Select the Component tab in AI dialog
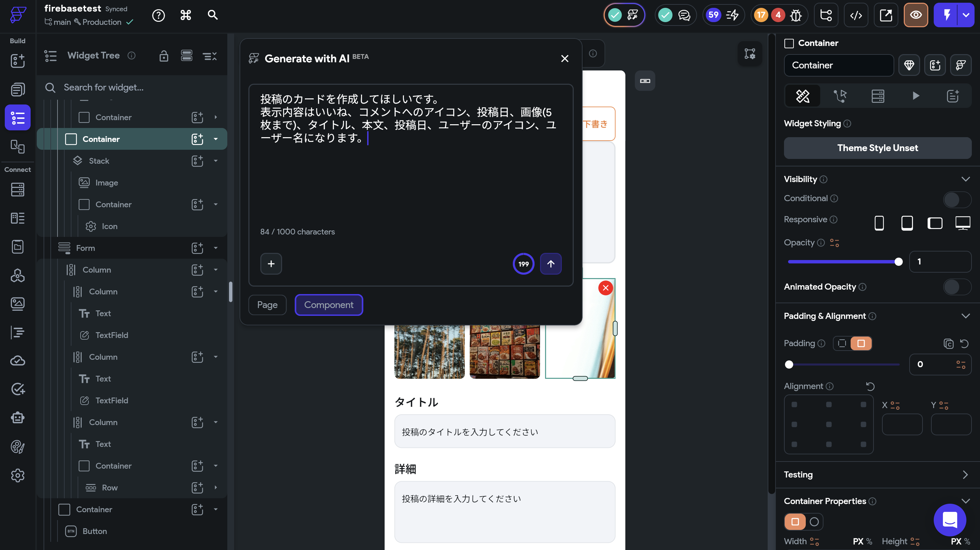Image resolution: width=980 pixels, height=550 pixels. click(328, 305)
